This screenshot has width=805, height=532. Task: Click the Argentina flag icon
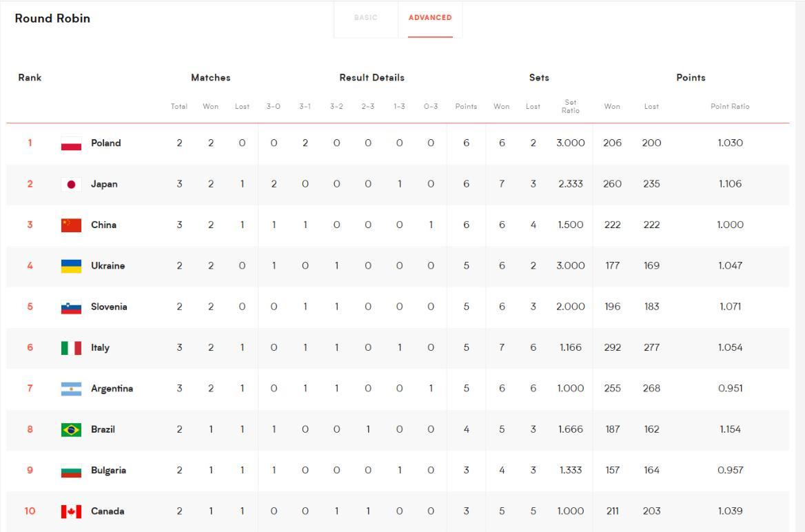[x=72, y=389]
